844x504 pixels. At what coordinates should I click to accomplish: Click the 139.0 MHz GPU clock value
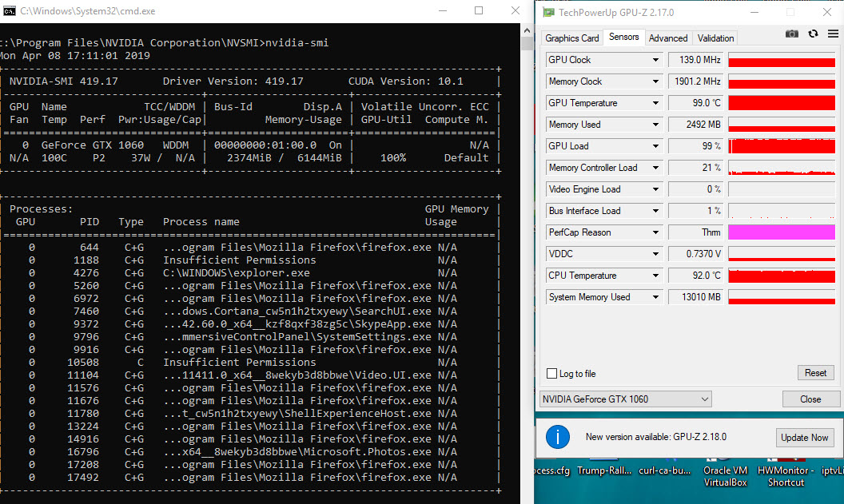point(696,60)
